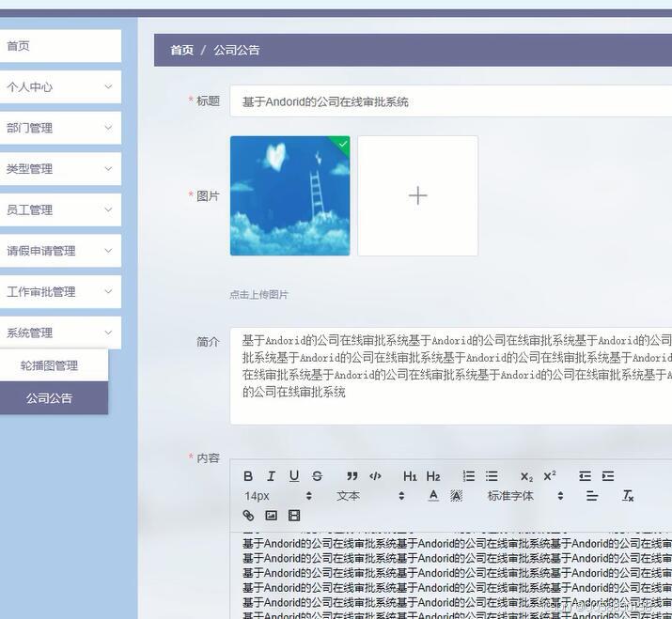Apply subscript formatting
Screen dimensions: 672x619
coord(526,476)
